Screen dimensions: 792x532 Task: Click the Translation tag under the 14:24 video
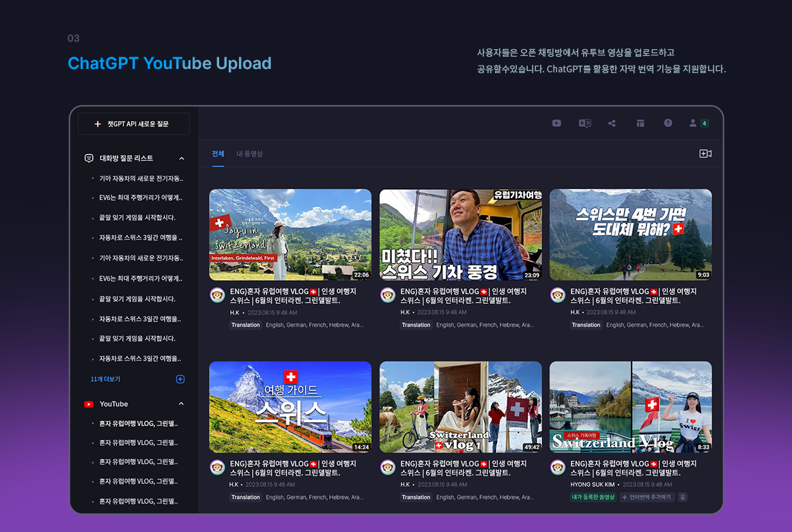(x=246, y=497)
